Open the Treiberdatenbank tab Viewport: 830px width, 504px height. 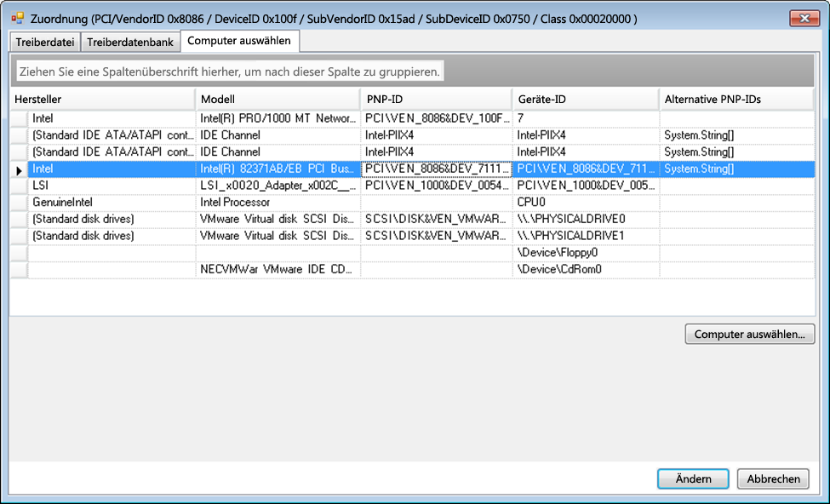(131, 42)
